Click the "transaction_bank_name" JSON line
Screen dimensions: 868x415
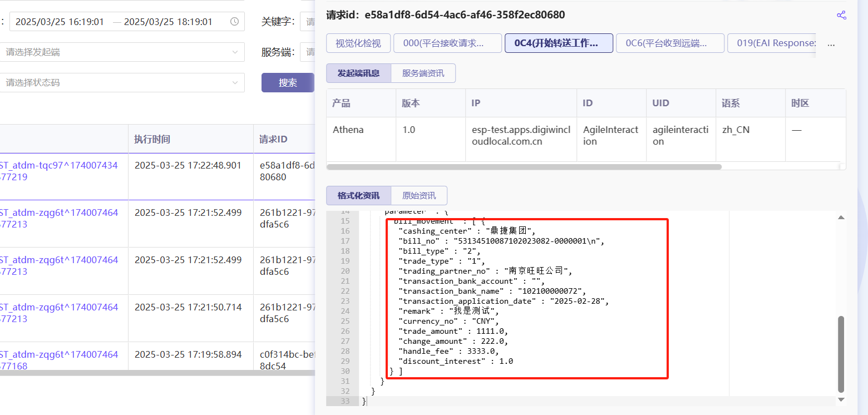(492, 291)
